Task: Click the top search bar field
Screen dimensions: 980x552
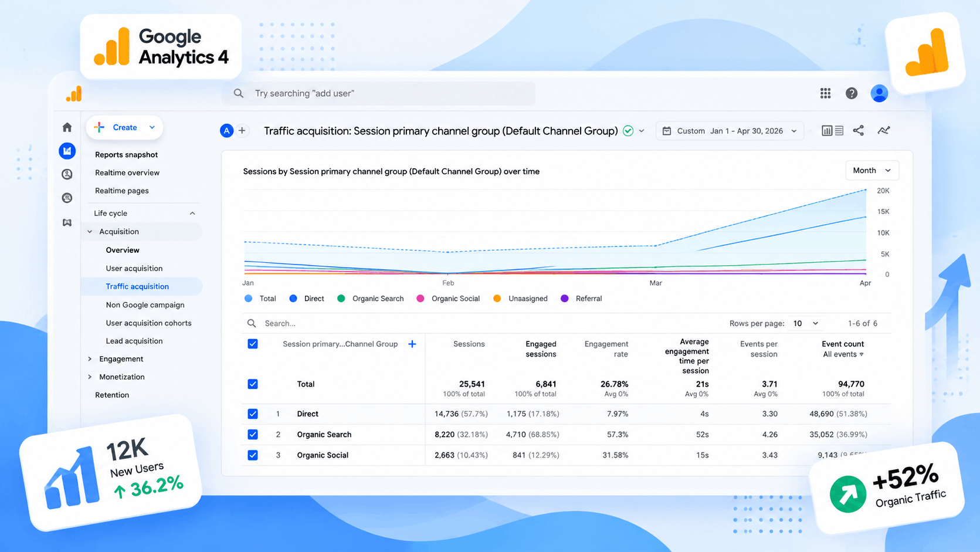Action: (x=378, y=93)
